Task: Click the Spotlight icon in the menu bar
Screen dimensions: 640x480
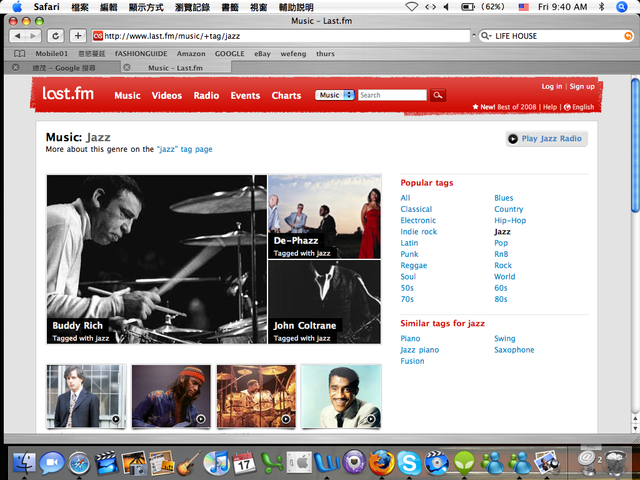Action: [x=622, y=7]
